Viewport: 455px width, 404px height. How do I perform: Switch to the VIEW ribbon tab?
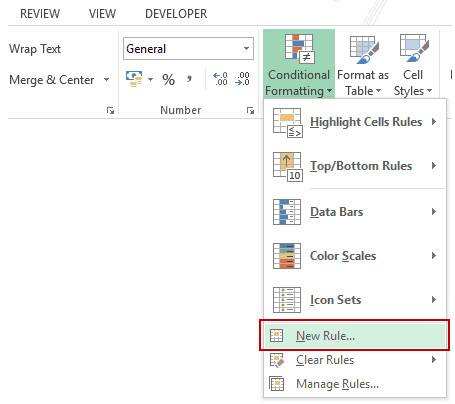tap(102, 14)
